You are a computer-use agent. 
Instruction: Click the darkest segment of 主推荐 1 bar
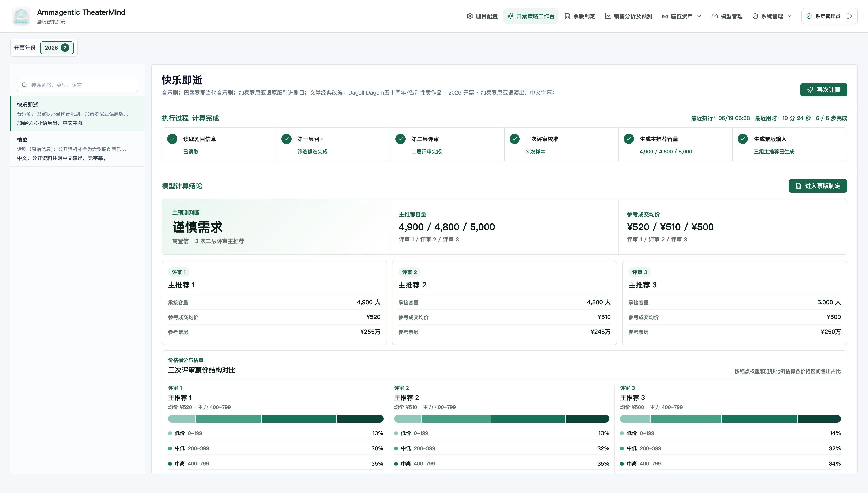pos(360,419)
